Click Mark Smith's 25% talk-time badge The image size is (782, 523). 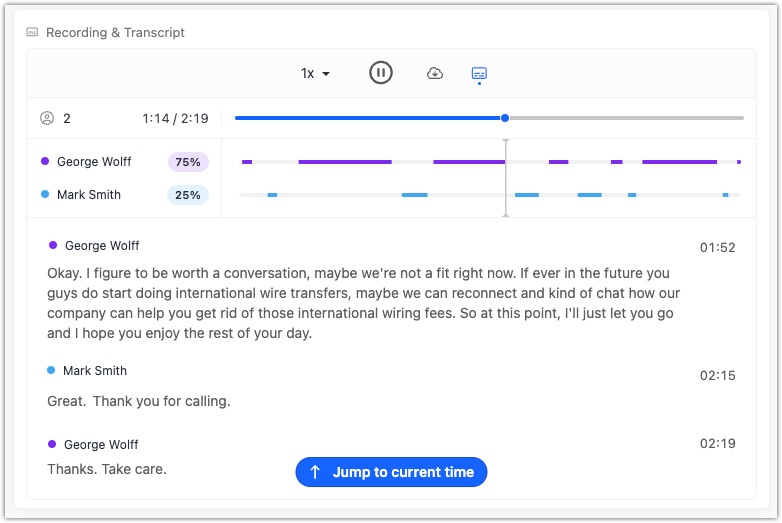point(188,195)
